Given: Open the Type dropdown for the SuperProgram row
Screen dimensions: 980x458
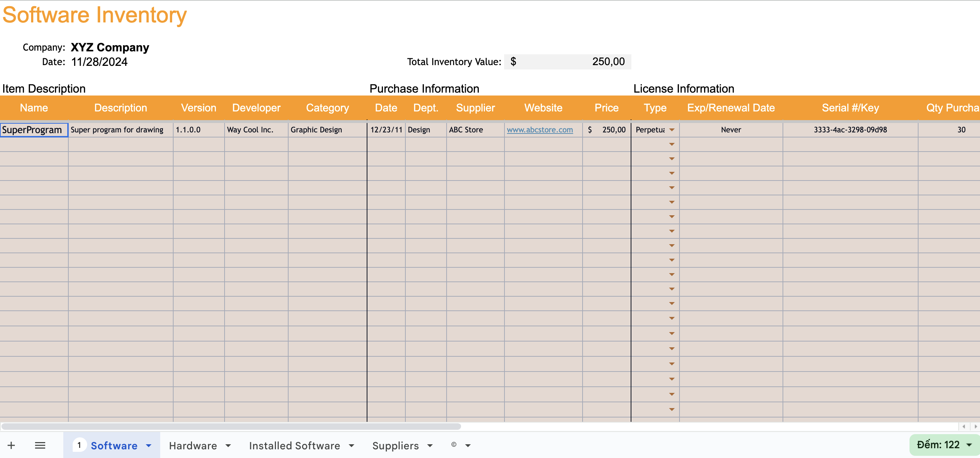Looking at the screenshot, I should 672,130.
